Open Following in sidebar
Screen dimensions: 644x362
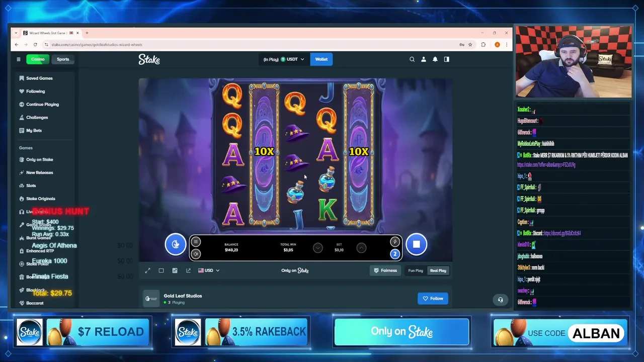(x=35, y=92)
